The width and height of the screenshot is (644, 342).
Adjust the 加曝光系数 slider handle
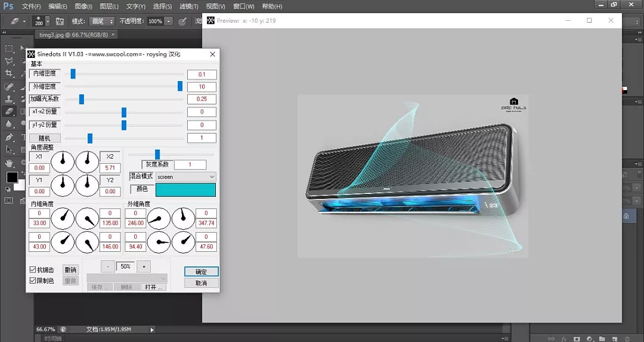pyautogui.click(x=81, y=99)
